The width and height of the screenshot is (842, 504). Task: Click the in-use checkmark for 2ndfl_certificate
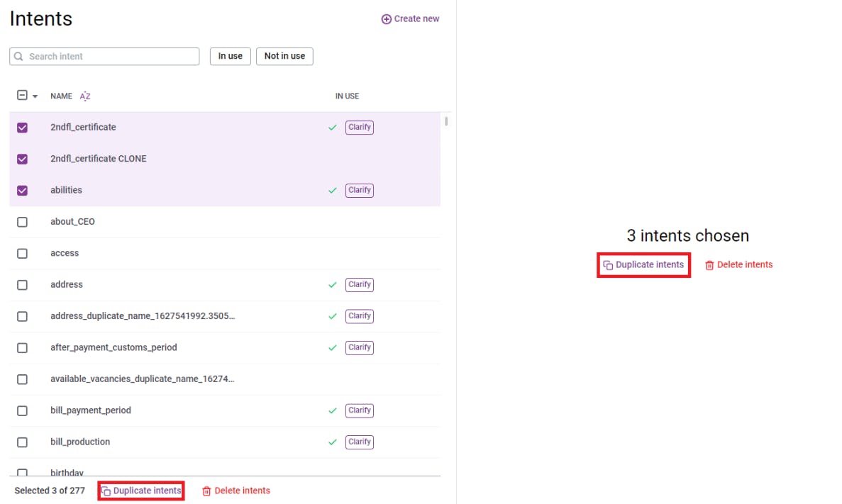click(x=333, y=128)
